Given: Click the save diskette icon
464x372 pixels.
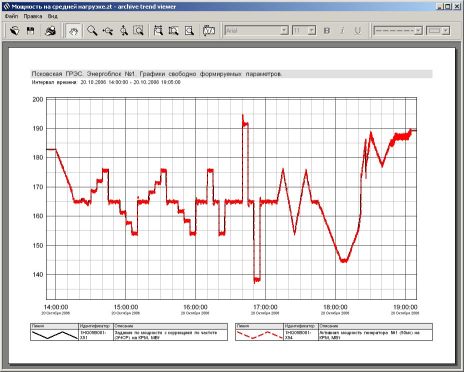Looking at the screenshot, I should 30,31.
